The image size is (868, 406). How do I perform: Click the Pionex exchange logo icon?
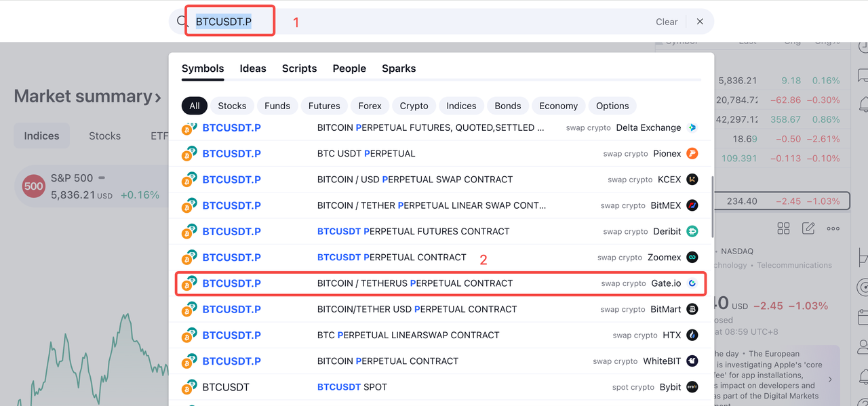692,154
